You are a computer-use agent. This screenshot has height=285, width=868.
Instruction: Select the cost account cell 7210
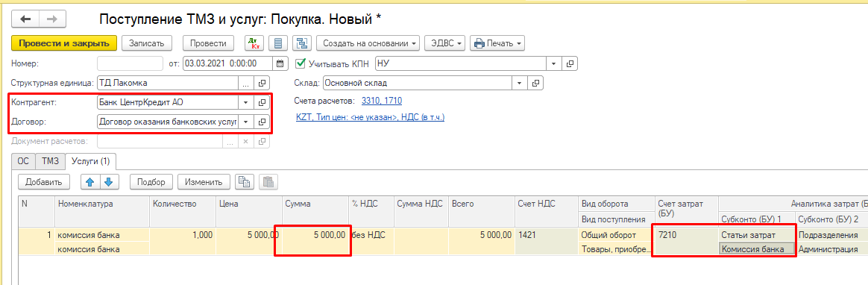point(687,235)
